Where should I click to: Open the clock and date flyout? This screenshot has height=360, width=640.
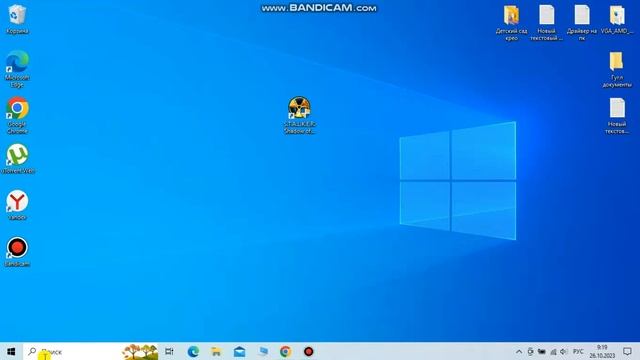tap(602, 351)
